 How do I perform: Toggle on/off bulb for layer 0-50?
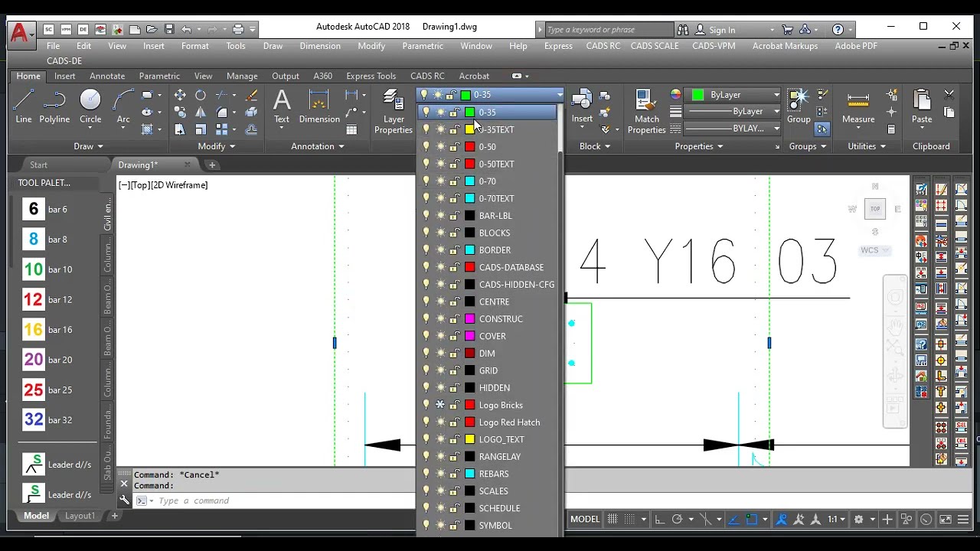tap(426, 147)
